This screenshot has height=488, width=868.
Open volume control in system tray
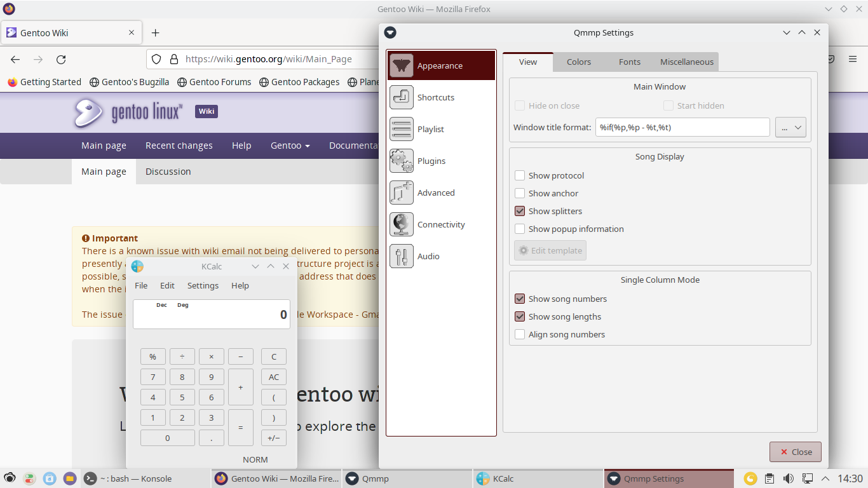pos(789,478)
